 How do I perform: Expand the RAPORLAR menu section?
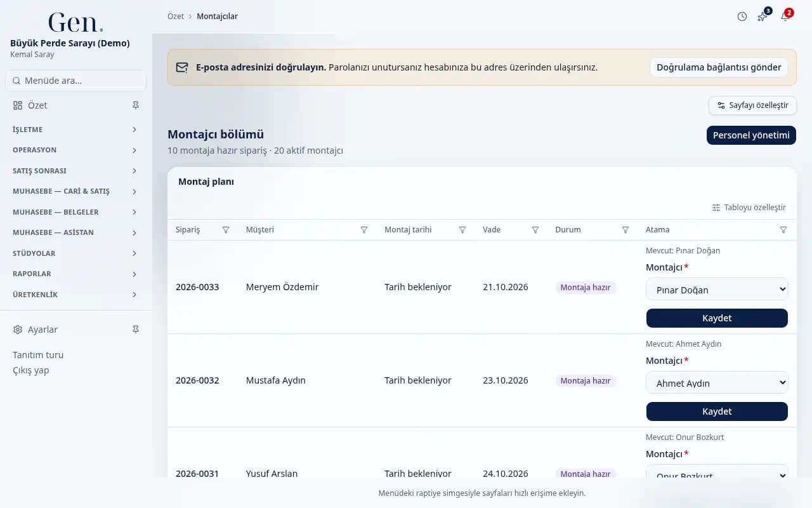click(x=75, y=274)
